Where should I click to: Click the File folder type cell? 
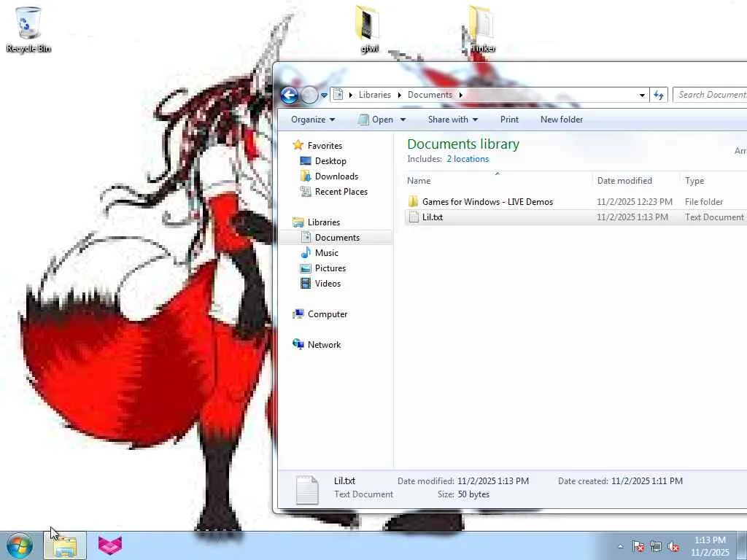704,202
